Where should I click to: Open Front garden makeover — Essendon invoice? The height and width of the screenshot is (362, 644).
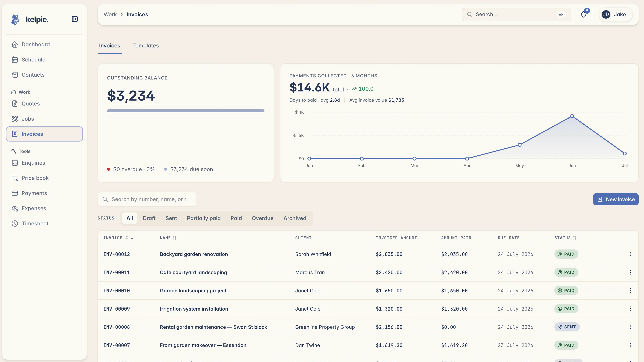203,345
